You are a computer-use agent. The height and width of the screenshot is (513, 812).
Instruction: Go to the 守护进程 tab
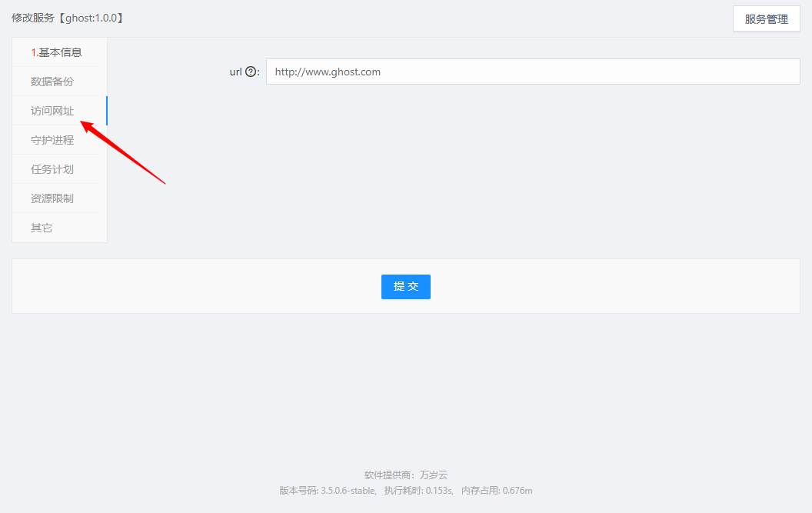52,140
